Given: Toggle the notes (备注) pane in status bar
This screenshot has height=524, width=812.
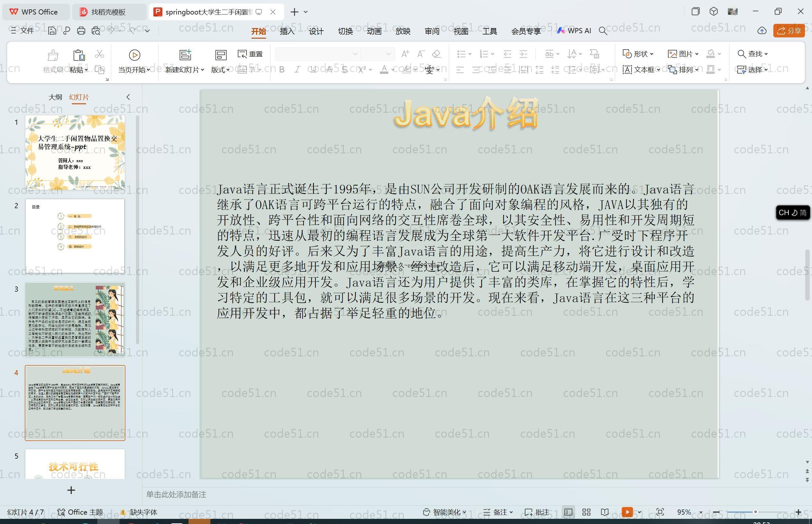Looking at the screenshot, I should coord(498,512).
